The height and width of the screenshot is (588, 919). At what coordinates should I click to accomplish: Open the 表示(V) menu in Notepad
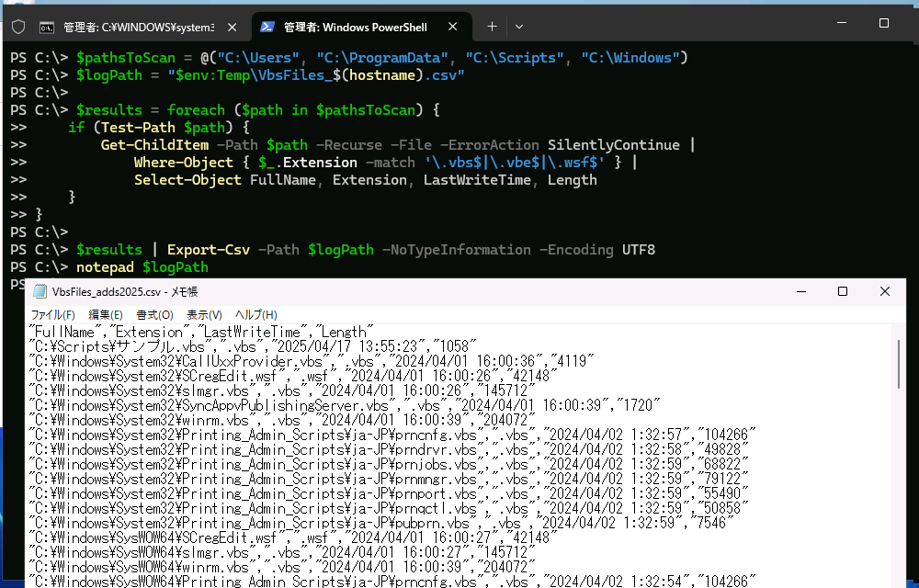pyautogui.click(x=203, y=314)
